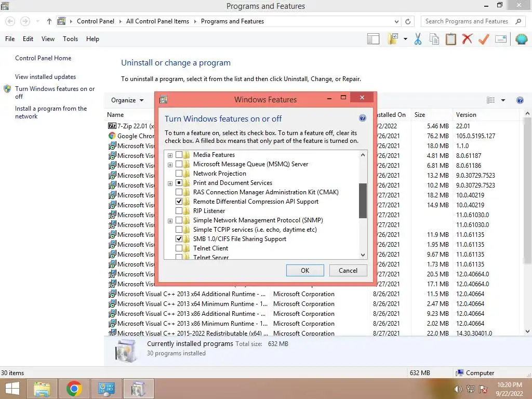532x399 pixels.
Task: Open Google Chrome from the taskbar
Action: pos(74,389)
